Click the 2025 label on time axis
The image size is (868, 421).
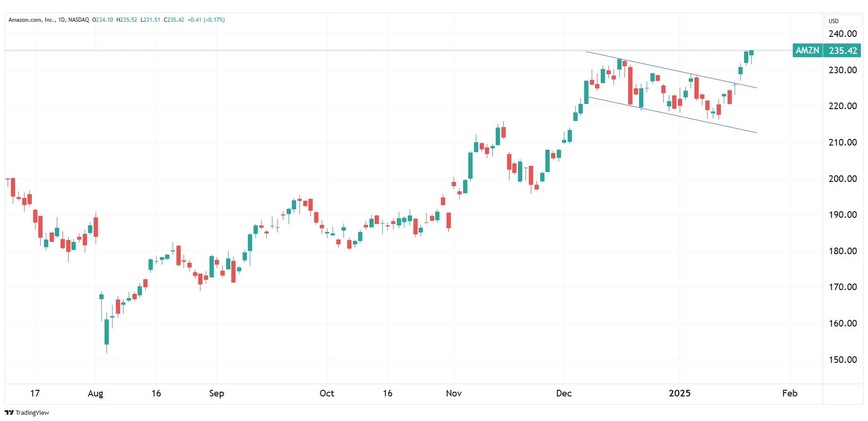point(680,393)
